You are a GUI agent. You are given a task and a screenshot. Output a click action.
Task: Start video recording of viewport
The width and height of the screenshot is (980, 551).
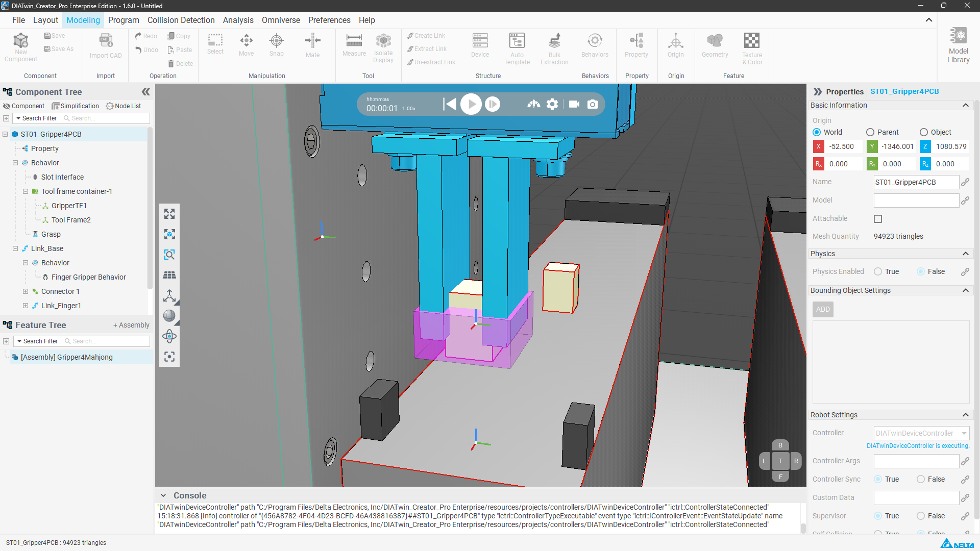tap(574, 104)
